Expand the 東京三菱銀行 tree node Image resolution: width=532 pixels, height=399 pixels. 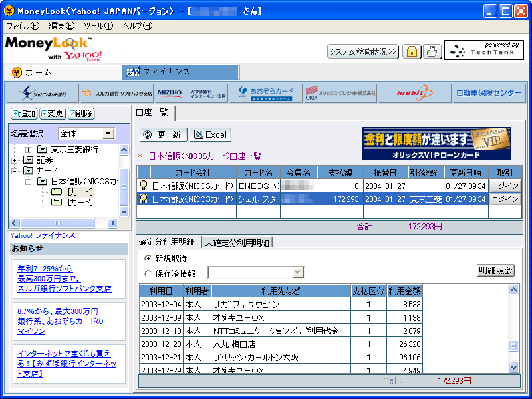click(x=28, y=149)
